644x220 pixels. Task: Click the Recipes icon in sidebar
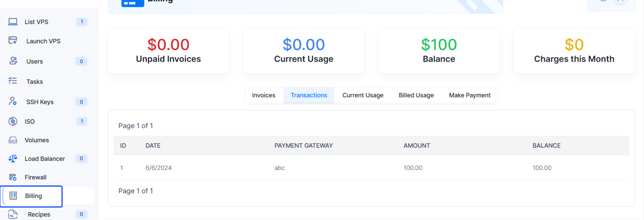pyautogui.click(x=13, y=214)
